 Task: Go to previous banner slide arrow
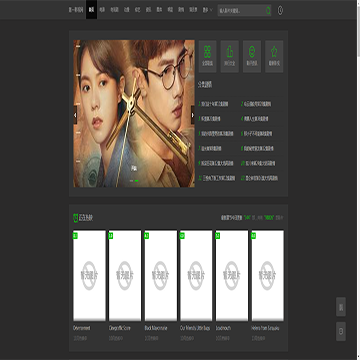pos(75,115)
